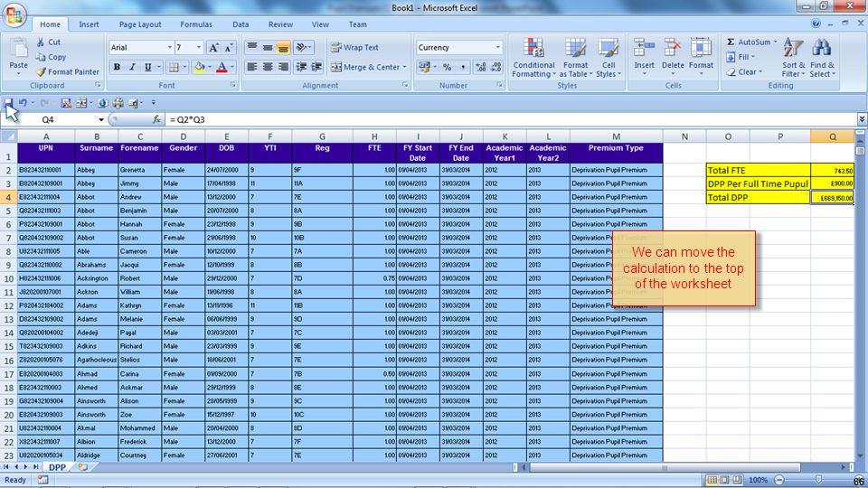
Task: Click the Office button logo
Action: (x=14, y=15)
